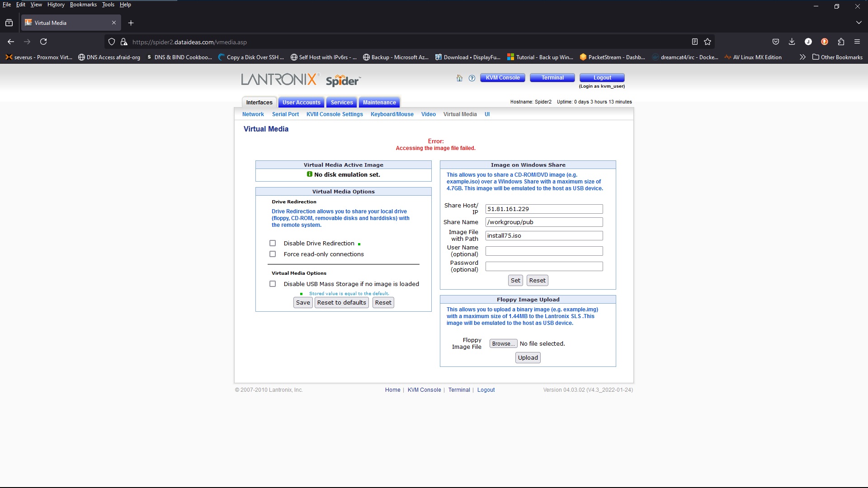This screenshot has width=868, height=488.
Task: Switch to User Accounts tab
Action: click(301, 103)
